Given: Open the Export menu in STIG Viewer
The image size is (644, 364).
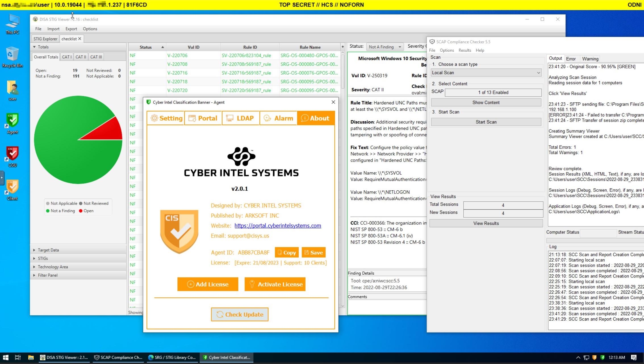Looking at the screenshot, I should click(71, 29).
